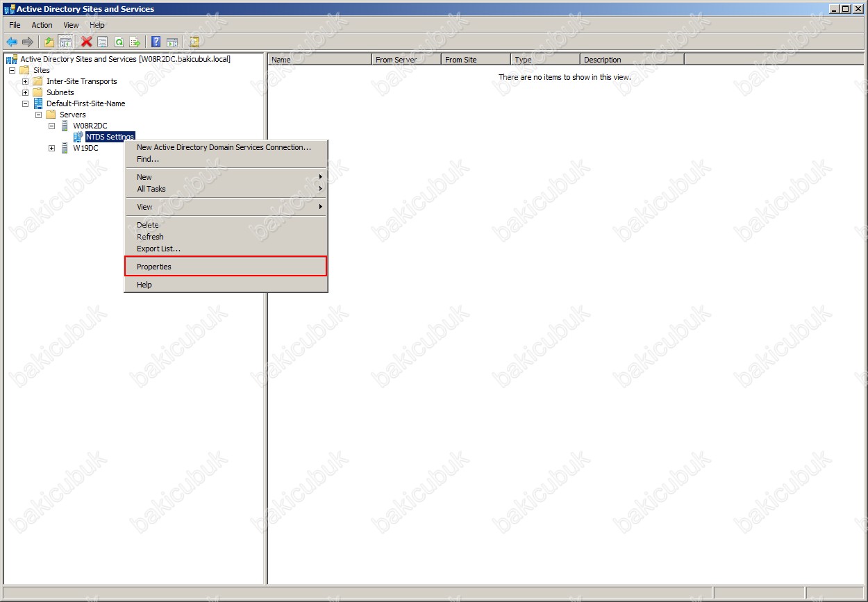
Task: Open the View submenu in context menu
Action: (226, 207)
